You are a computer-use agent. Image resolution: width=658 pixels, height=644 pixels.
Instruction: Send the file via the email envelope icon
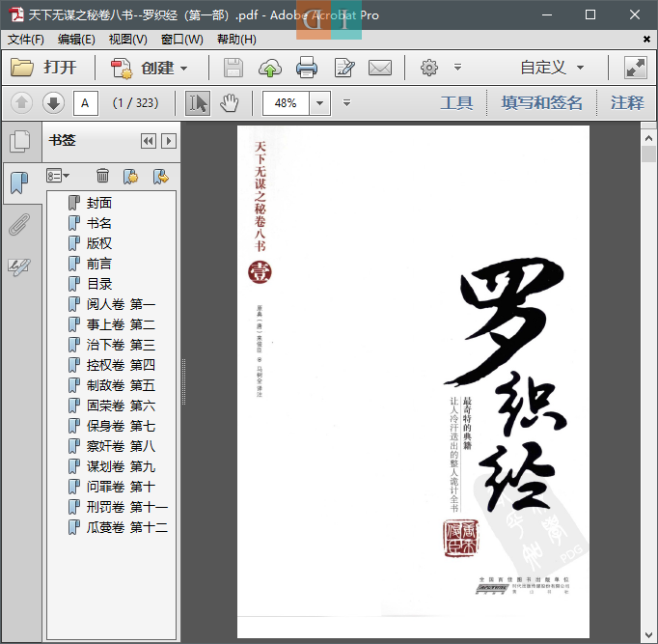380,68
